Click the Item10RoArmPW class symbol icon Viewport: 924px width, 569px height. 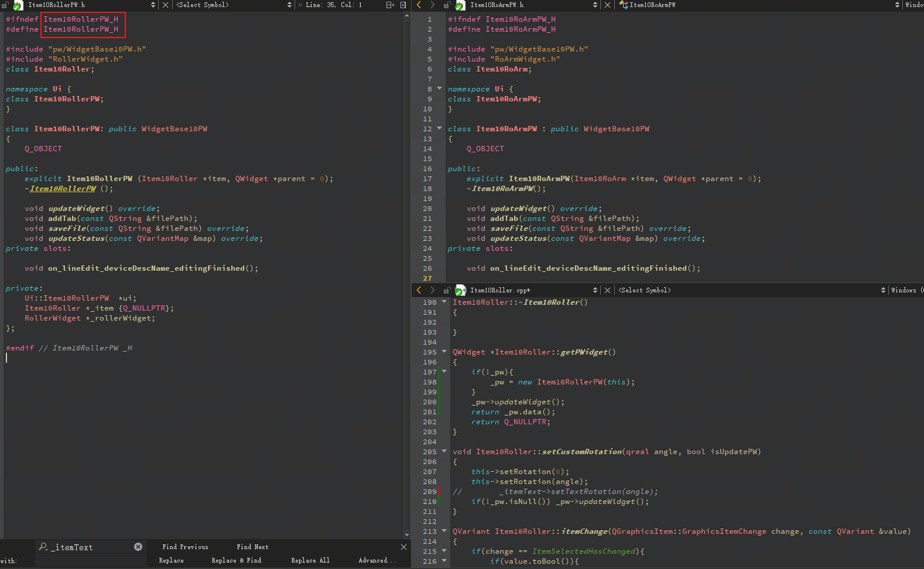(624, 5)
